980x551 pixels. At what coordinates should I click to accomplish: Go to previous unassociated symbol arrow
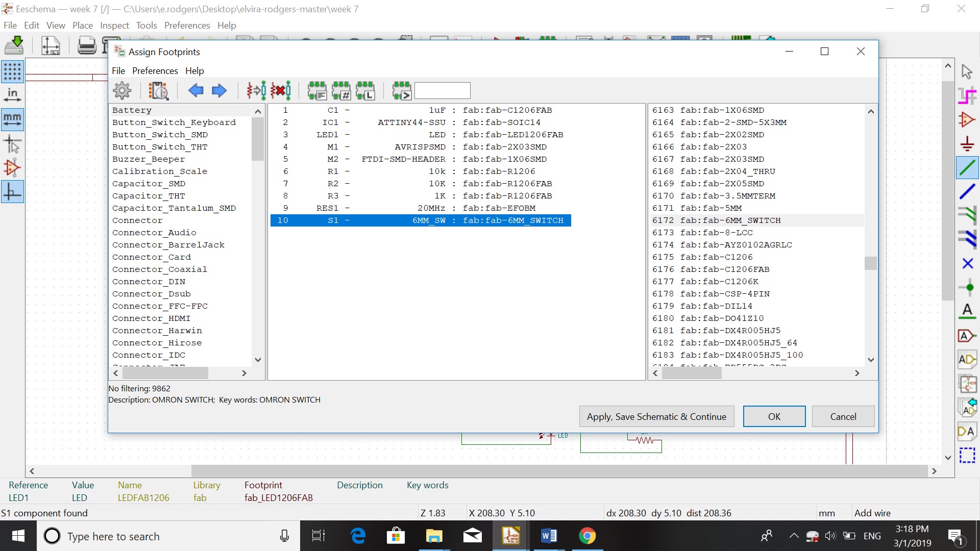pyautogui.click(x=195, y=91)
